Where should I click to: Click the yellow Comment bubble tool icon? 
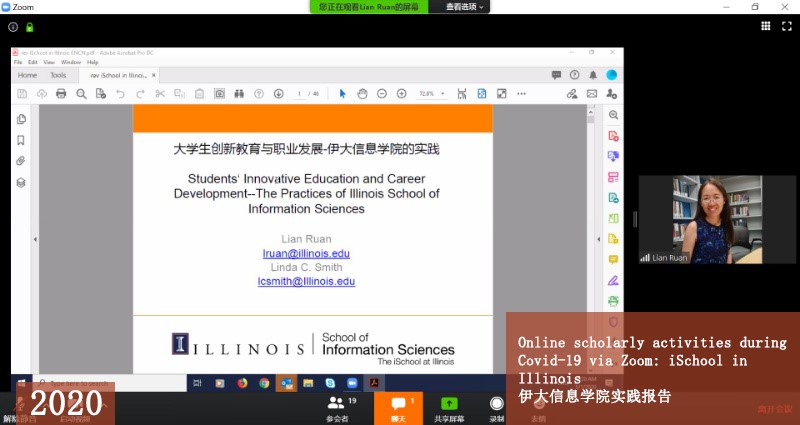(x=613, y=260)
